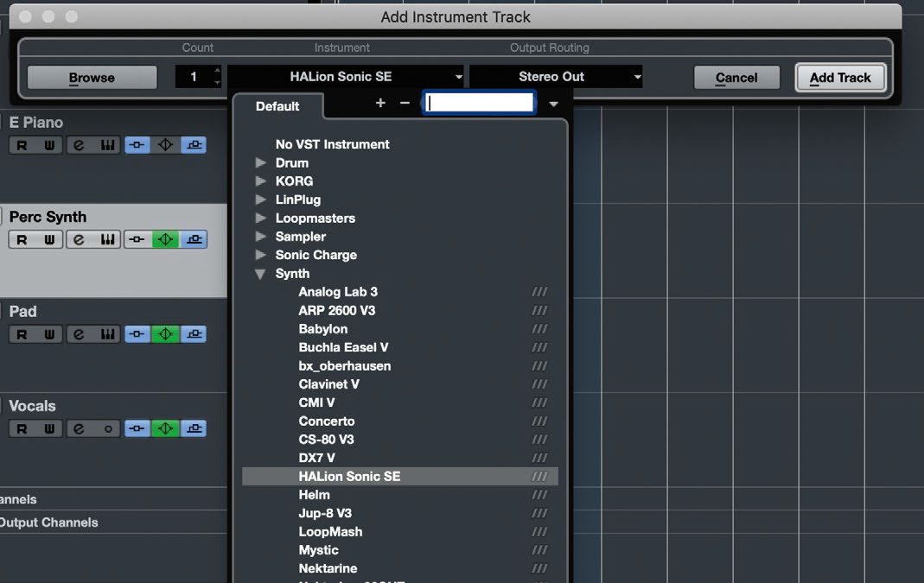Toggle Write automation on Vocals track

pos(49,428)
